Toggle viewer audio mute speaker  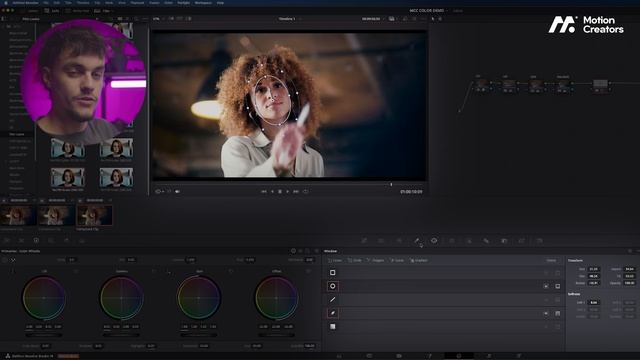coord(178,191)
